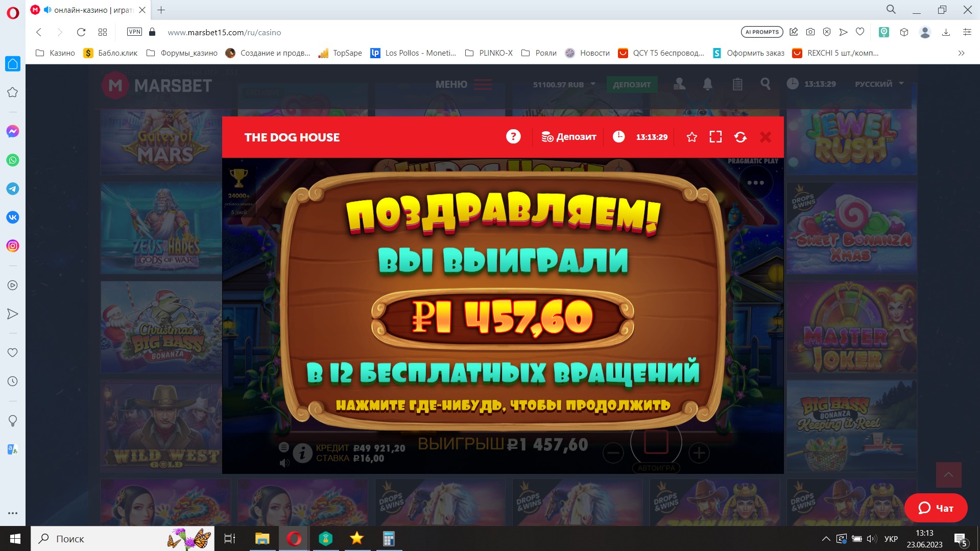The image size is (980, 551).
Task: Open the Рояли bookmarks folder
Action: point(539,53)
